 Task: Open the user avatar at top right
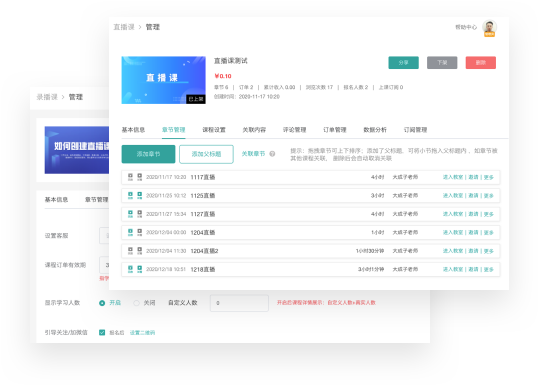coord(490,27)
